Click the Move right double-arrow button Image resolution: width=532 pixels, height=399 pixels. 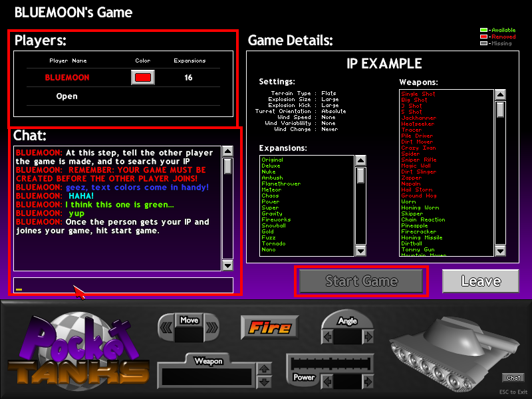click(211, 327)
